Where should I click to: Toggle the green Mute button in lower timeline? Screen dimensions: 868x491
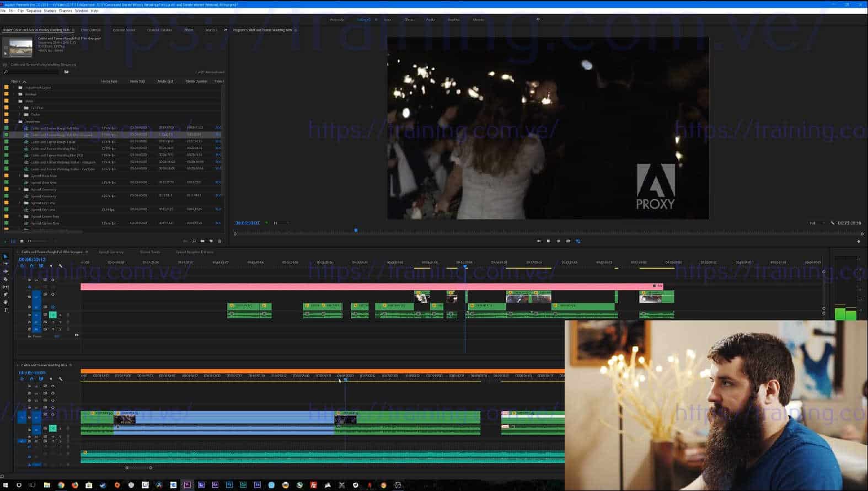pos(53,428)
